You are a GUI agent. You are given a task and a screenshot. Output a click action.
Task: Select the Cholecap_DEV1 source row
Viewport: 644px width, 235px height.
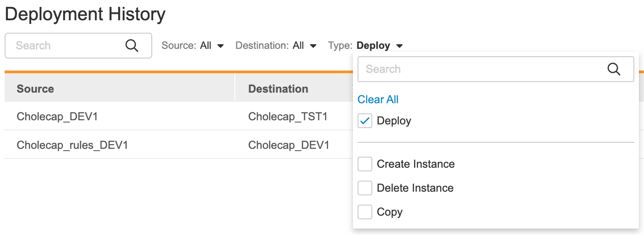[57, 117]
